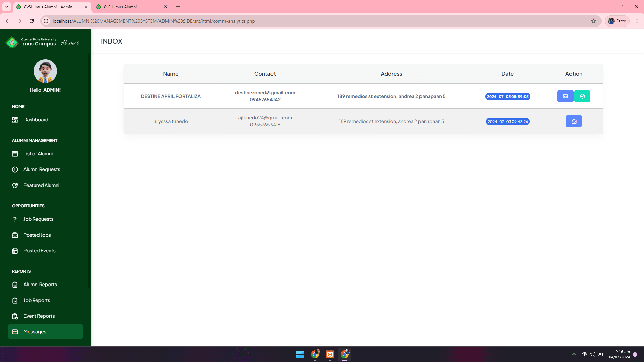Click the email destinezoned@gmail.com
This screenshot has height=362, width=644.
click(x=265, y=93)
